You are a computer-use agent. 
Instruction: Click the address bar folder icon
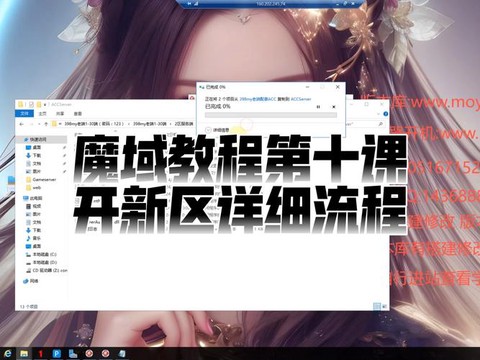point(54,124)
